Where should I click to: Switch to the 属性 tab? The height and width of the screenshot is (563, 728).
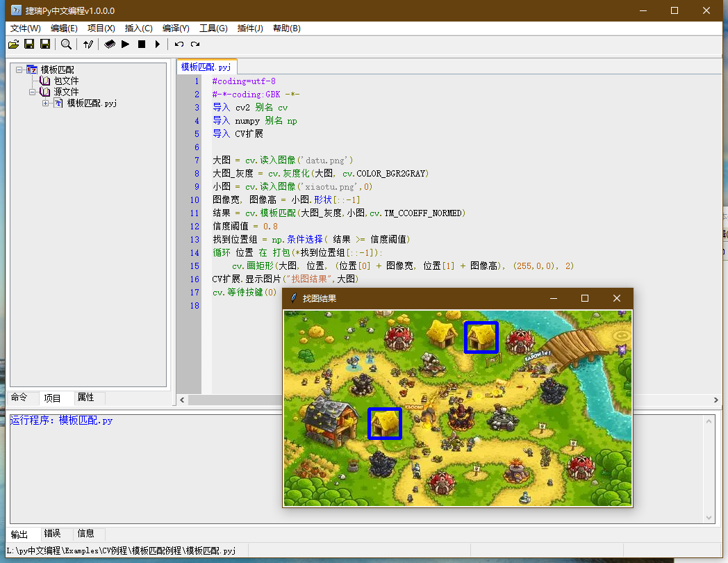coord(85,398)
